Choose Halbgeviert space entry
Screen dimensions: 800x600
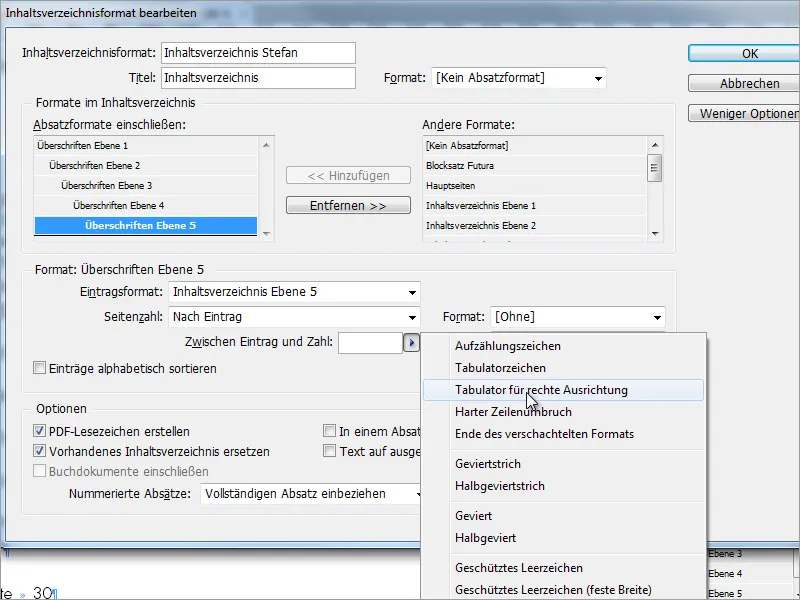(563, 538)
